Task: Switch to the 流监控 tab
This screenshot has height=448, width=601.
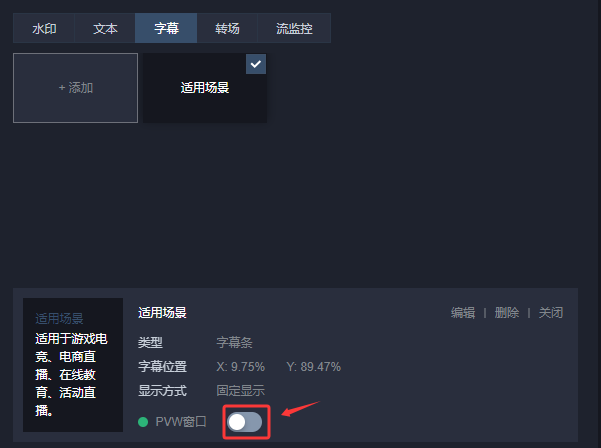Action: 294,28
